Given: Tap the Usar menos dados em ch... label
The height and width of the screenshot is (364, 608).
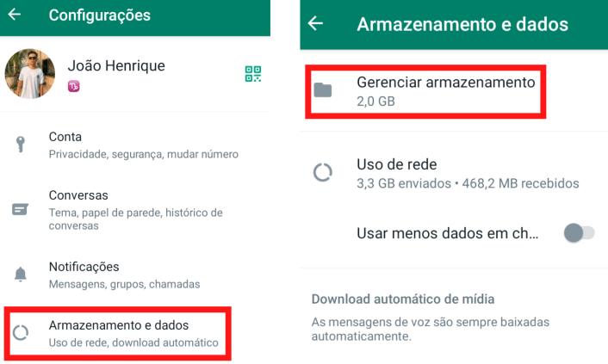Looking at the screenshot, I should tap(448, 233).
